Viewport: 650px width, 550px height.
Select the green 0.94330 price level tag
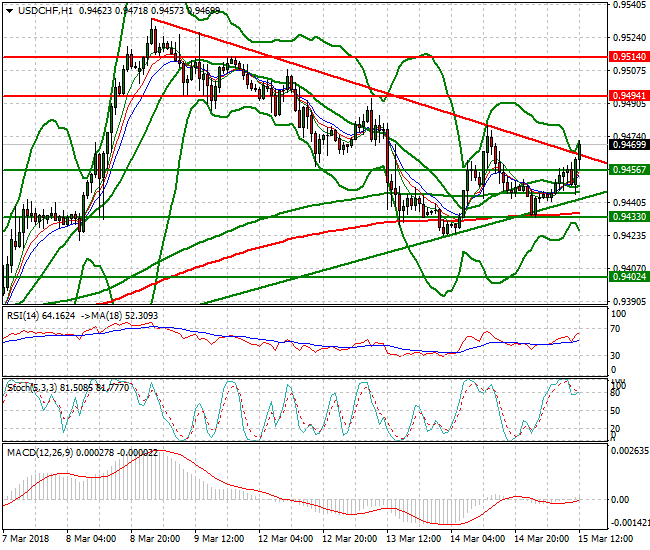[x=629, y=217]
